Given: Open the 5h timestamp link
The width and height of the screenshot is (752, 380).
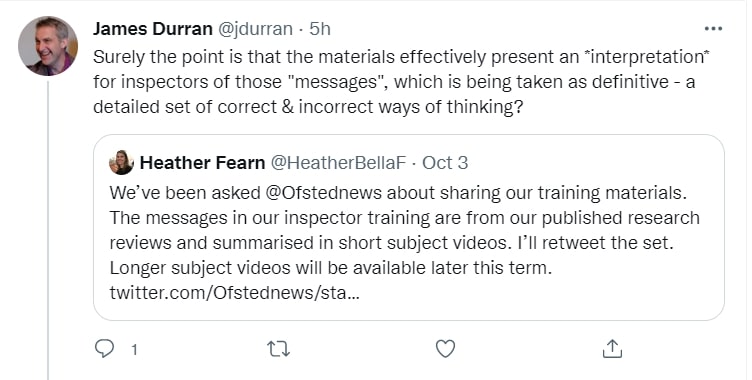Looking at the screenshot, I should 320,29.
